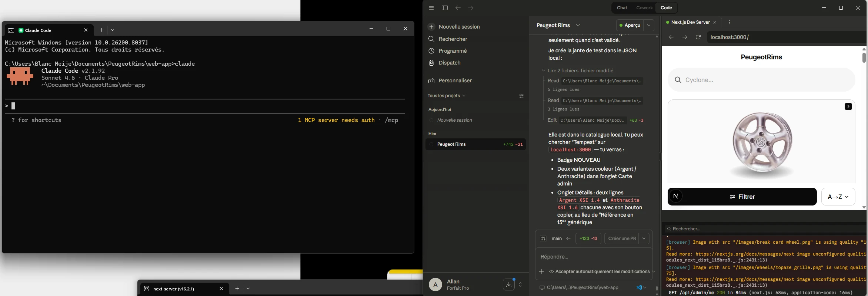Select the Next.js Dev Server preview tab
Screen dimensions: 868x296
click(x=690, y=22)
